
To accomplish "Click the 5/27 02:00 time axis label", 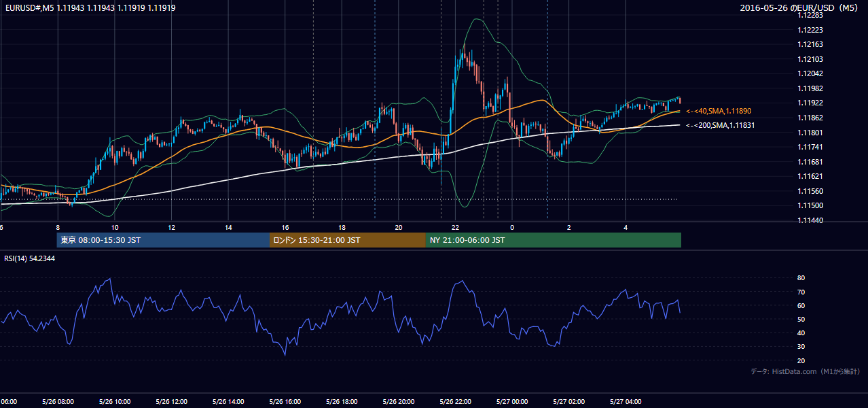I will point(568,401).
